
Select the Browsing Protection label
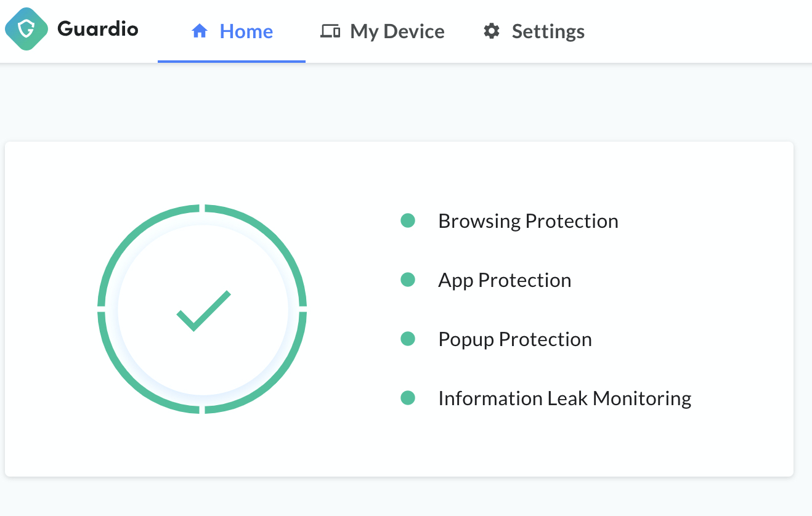click(x=528, y=221)
